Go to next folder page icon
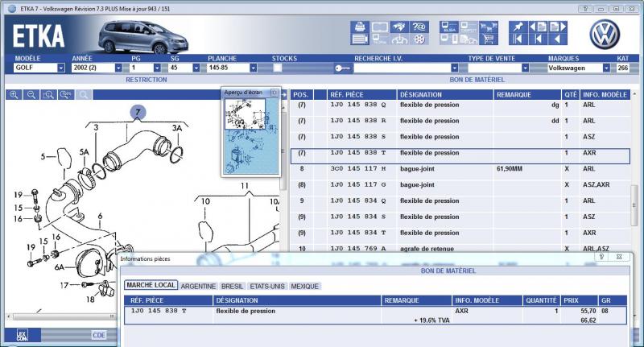Screen dimensions: 644x347 [558, 27]
